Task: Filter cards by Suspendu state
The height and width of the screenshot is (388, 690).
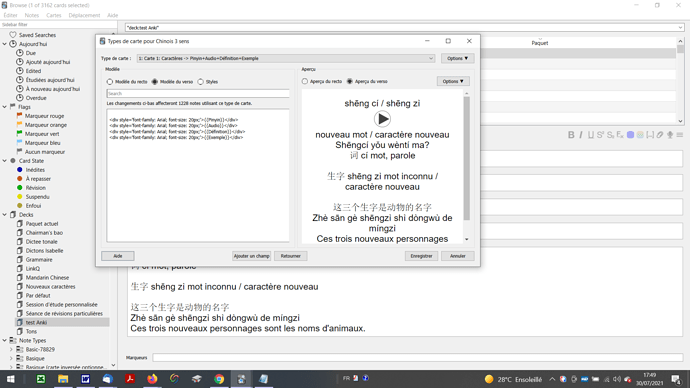Action: (x=37, y=197)
